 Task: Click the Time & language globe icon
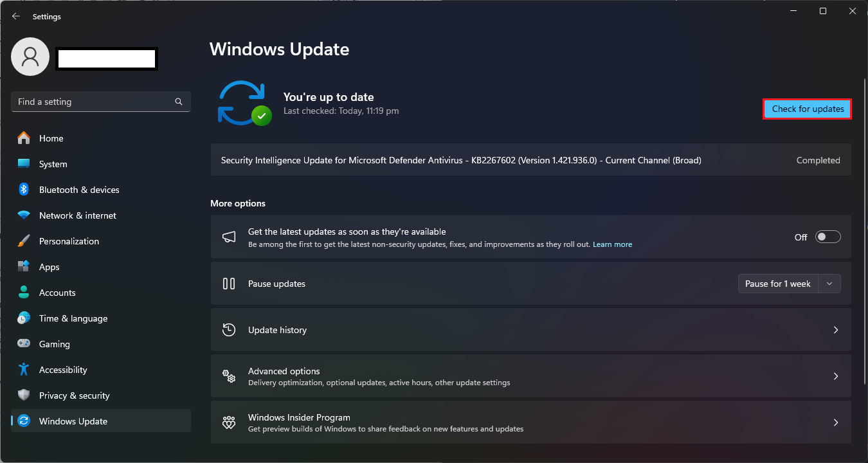click(24, 318)
